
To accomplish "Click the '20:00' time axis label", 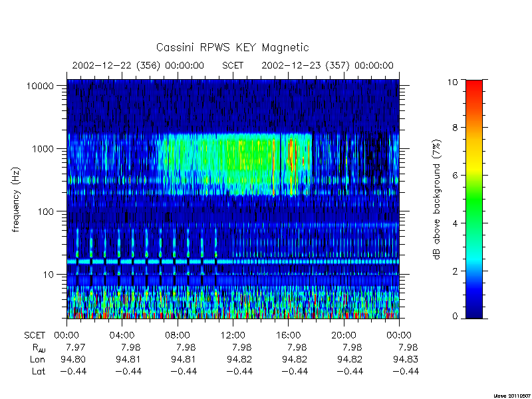I will pos(344,335).
